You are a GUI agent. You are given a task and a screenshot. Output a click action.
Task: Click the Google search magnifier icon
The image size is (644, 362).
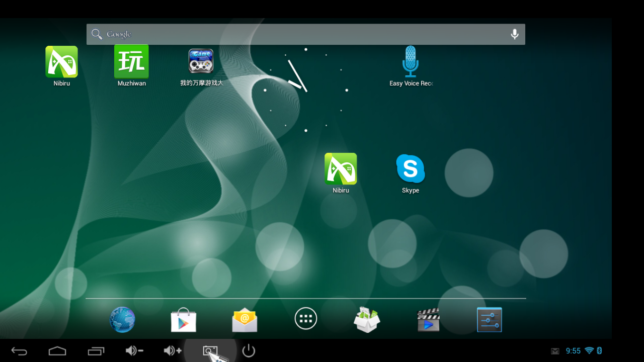(97, 34)
